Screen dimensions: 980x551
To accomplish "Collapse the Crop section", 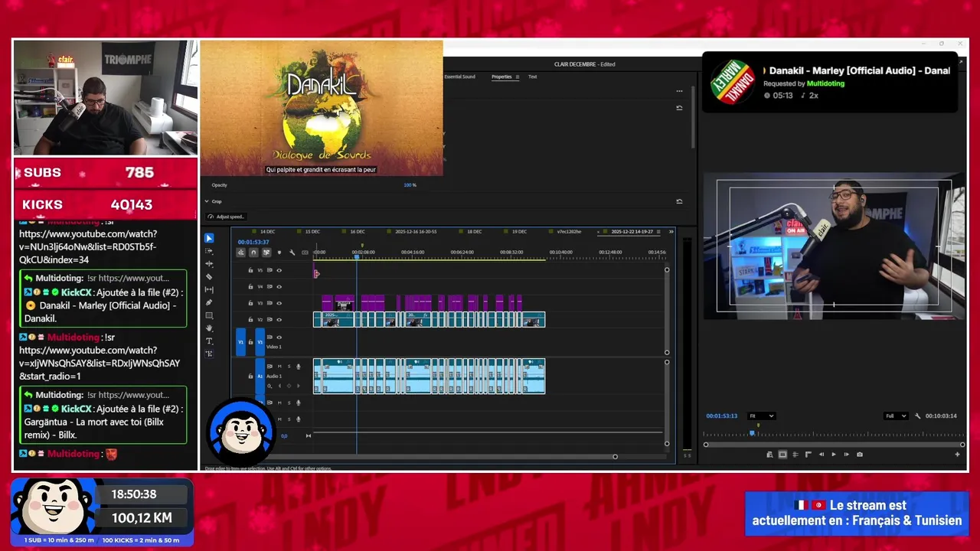I will point(207,201).
